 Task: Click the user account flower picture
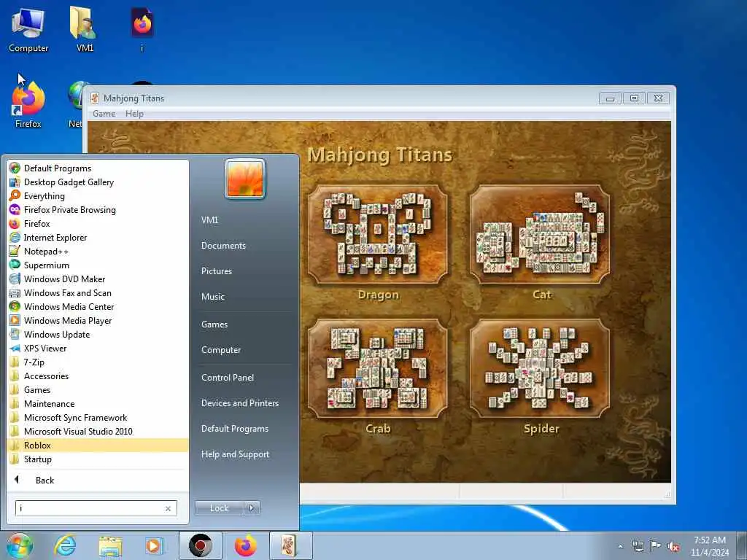coord(245,179)
